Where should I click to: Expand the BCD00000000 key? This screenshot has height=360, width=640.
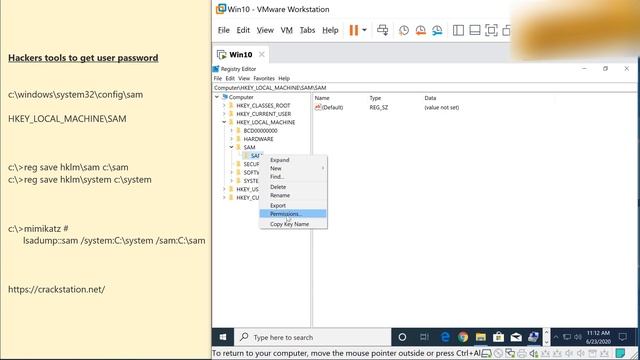tap(231, 131)
